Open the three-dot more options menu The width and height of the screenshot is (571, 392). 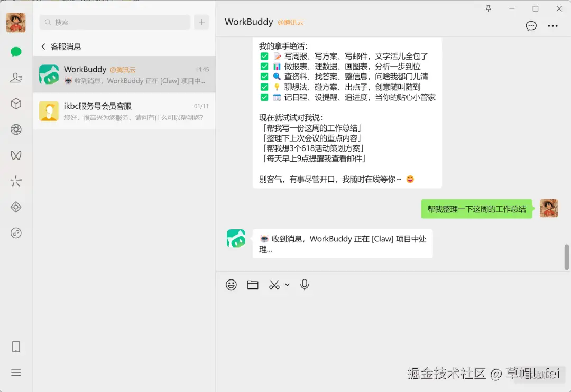tap(552, 26)
